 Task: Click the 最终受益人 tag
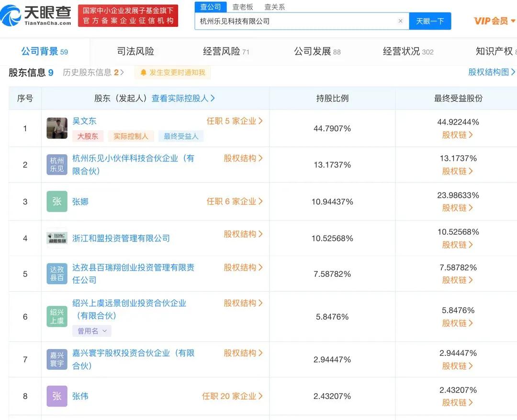click(181, 136)
